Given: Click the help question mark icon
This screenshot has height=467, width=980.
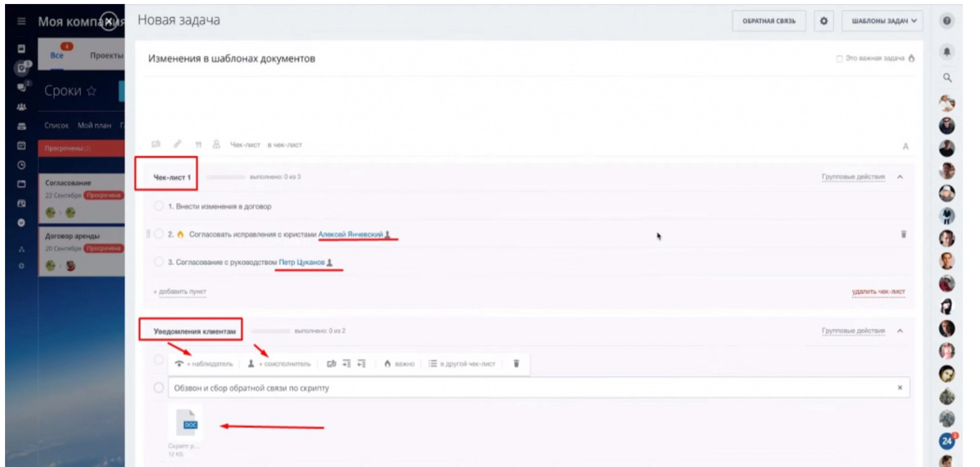Looking at the screenshot, I should [947, 21].
